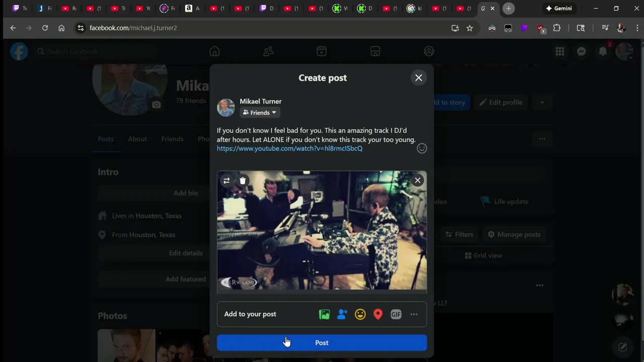
Task: Open the Facebook menu grid
Action: (x=560, y=51)
